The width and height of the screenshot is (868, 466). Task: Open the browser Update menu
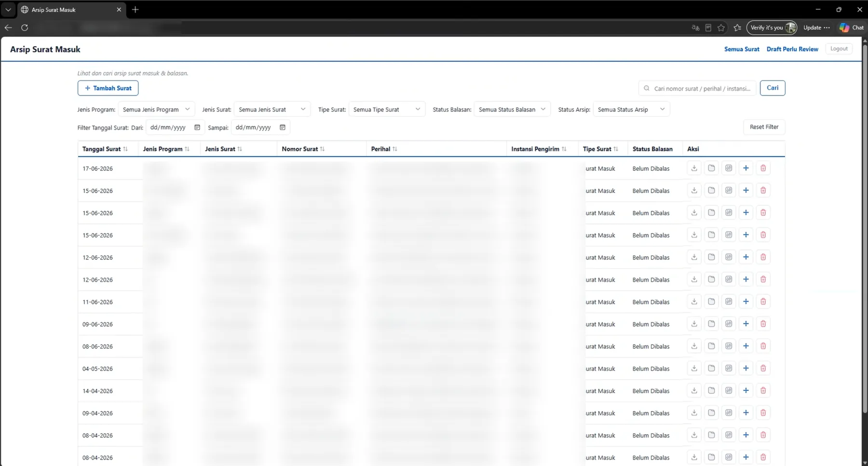tap(816, 27)
